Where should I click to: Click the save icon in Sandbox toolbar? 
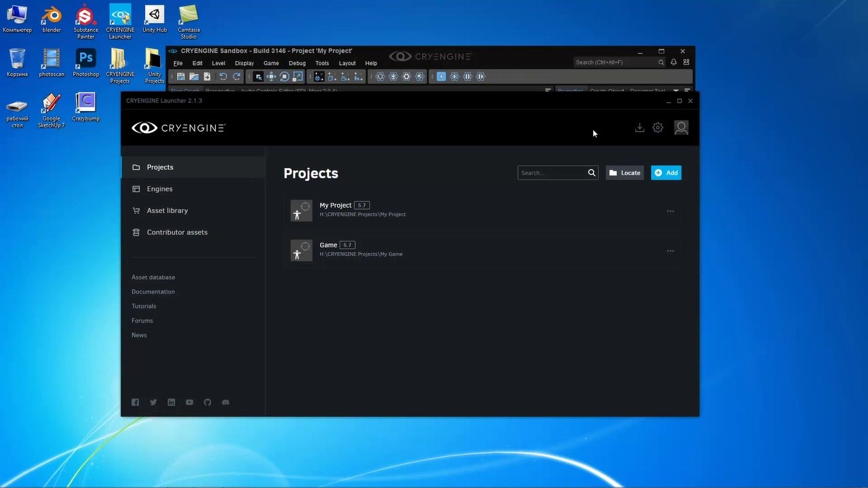tap(180, 77)
